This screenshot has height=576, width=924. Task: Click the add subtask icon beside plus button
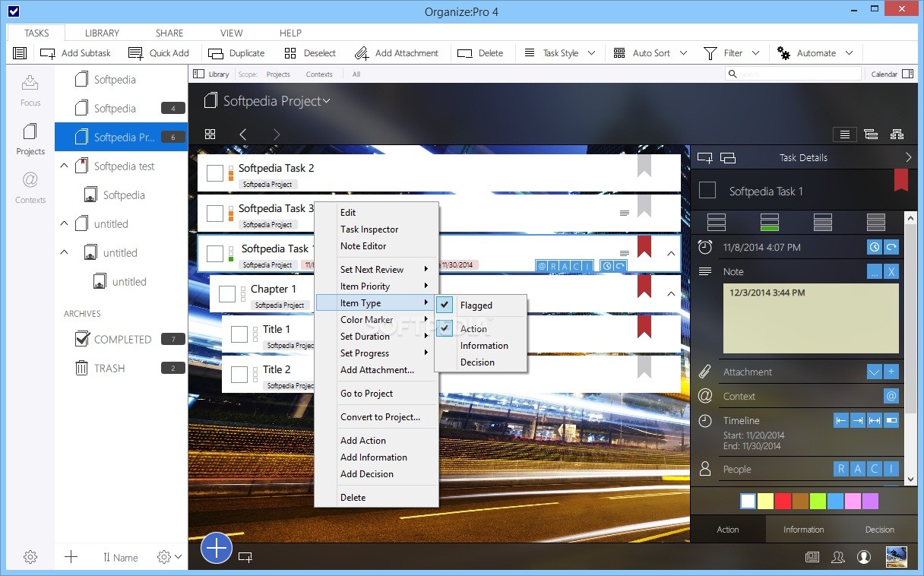pos(245,557)
